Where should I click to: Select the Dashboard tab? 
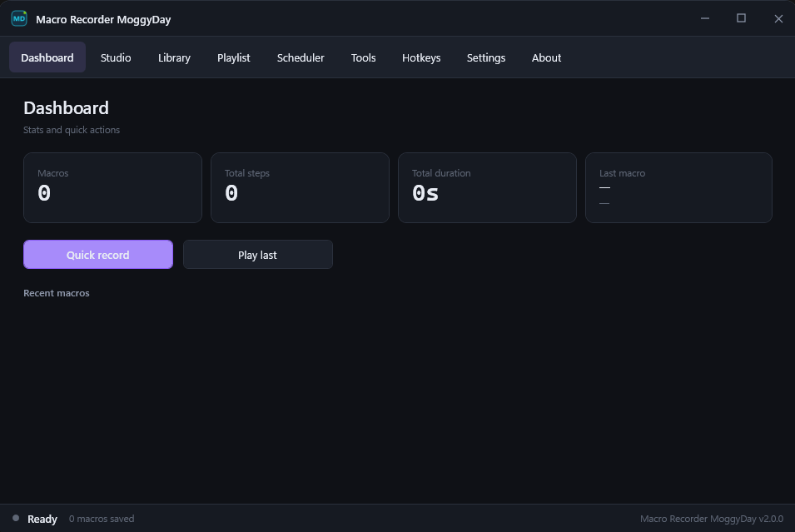[47, 57]
